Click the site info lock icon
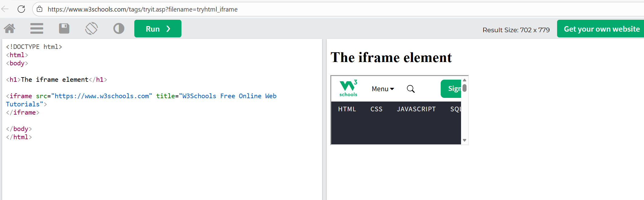This screenshot has width=644, height=200. pos(40,9)
